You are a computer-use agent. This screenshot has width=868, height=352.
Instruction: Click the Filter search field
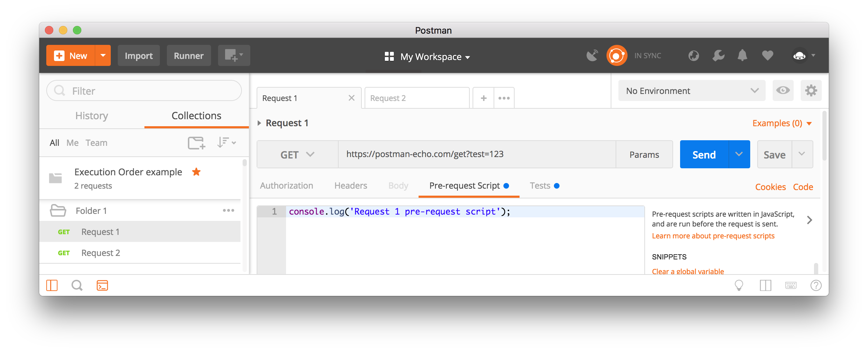[144, 90]
